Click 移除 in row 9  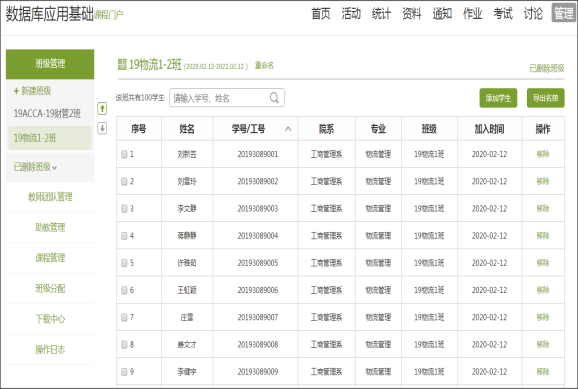click(543, 372)
